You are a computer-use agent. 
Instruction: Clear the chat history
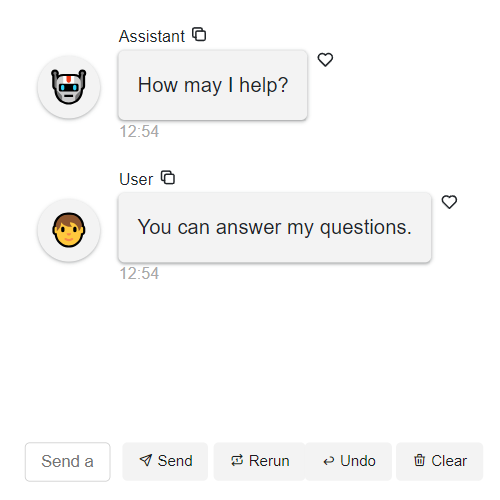[439, 461]
